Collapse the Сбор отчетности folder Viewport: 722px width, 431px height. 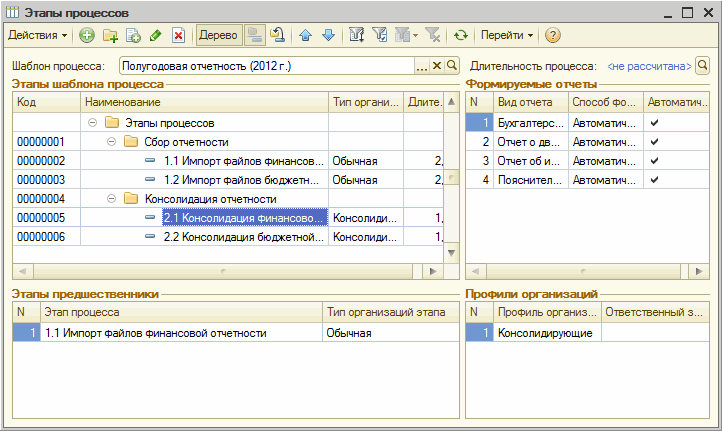[111, 142]
